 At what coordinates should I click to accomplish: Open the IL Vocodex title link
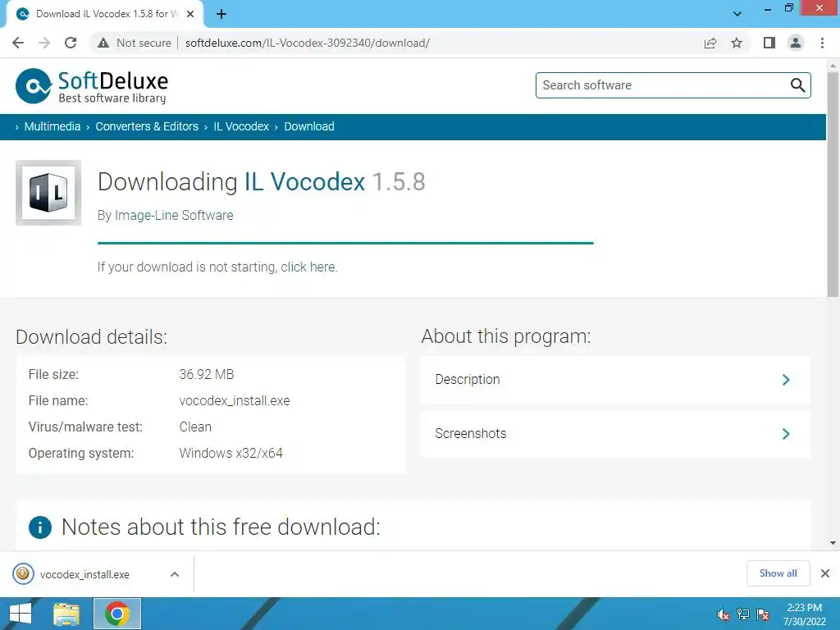click(304, 181)
